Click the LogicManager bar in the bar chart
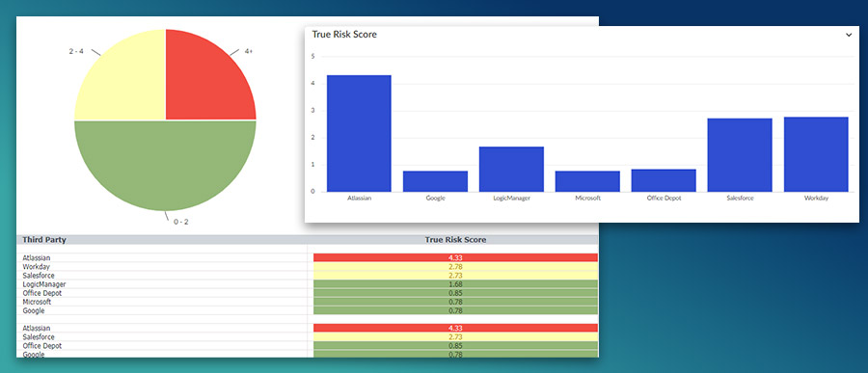 pos(511,169)
